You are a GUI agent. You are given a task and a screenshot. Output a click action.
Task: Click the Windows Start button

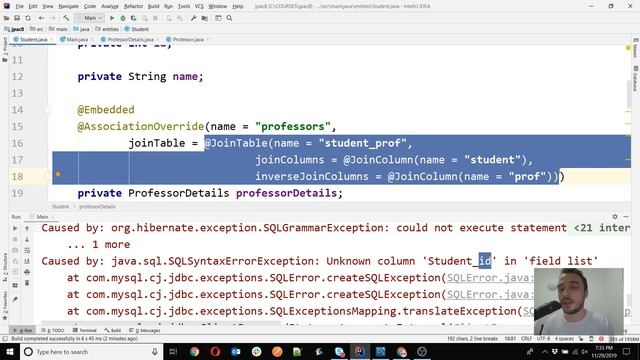pos(9,352)
